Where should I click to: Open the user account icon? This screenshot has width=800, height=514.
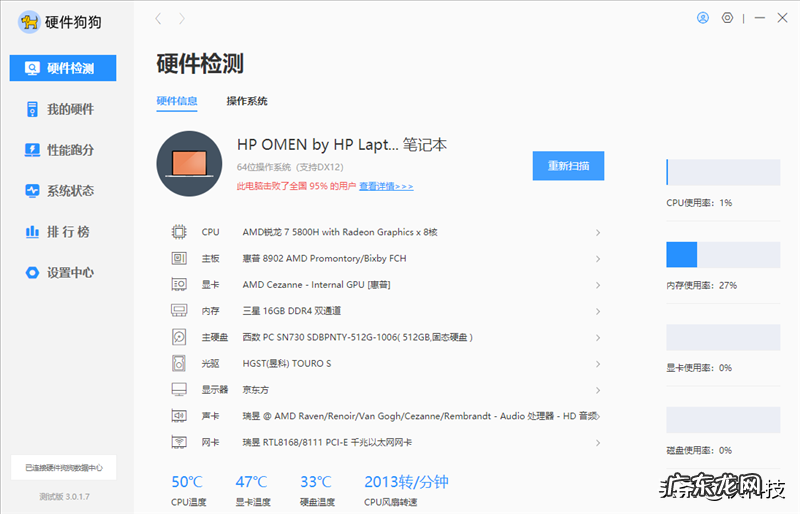(703, 18)
